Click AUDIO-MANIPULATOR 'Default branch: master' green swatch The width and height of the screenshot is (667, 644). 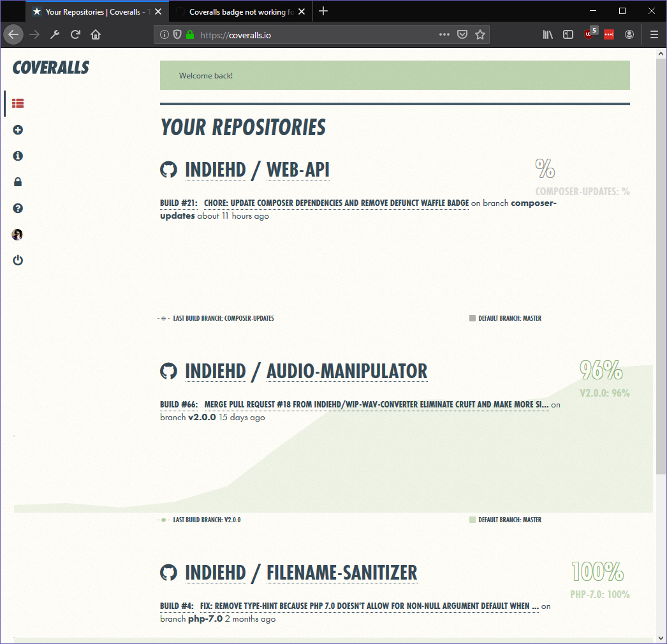[472, 520]
